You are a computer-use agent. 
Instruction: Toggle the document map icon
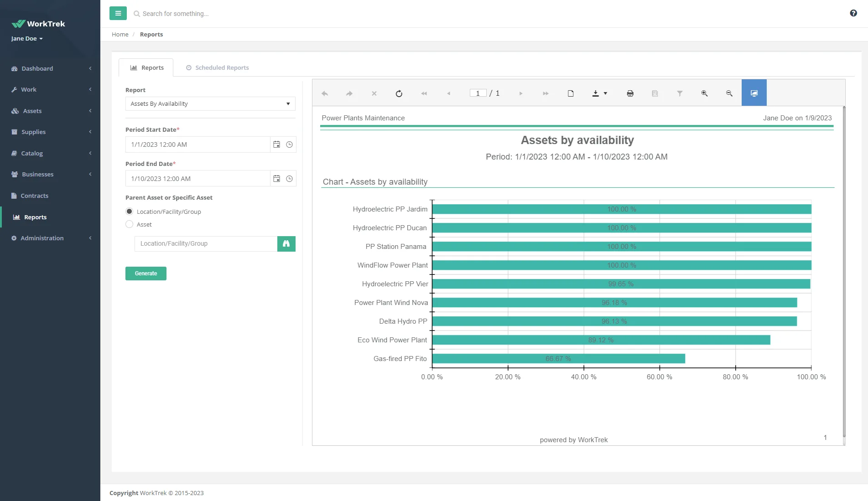pos(655,93)
